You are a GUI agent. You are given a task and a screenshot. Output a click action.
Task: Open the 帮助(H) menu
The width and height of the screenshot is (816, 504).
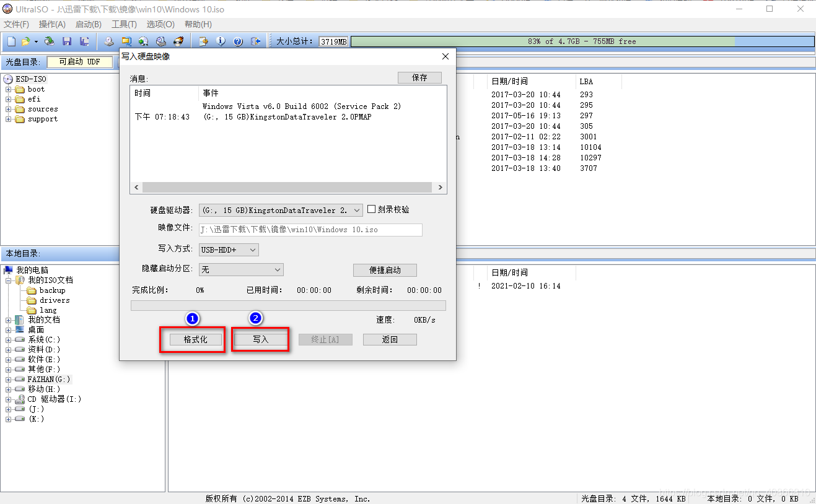point(198,24)
